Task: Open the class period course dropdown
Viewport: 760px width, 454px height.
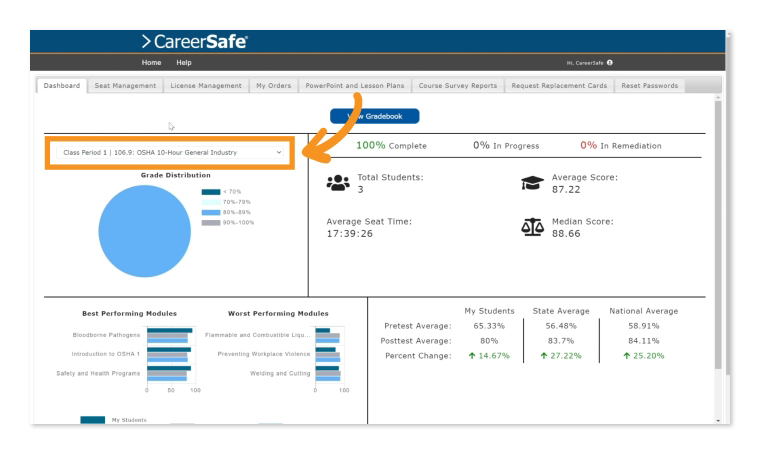Action: pos(170,153)
